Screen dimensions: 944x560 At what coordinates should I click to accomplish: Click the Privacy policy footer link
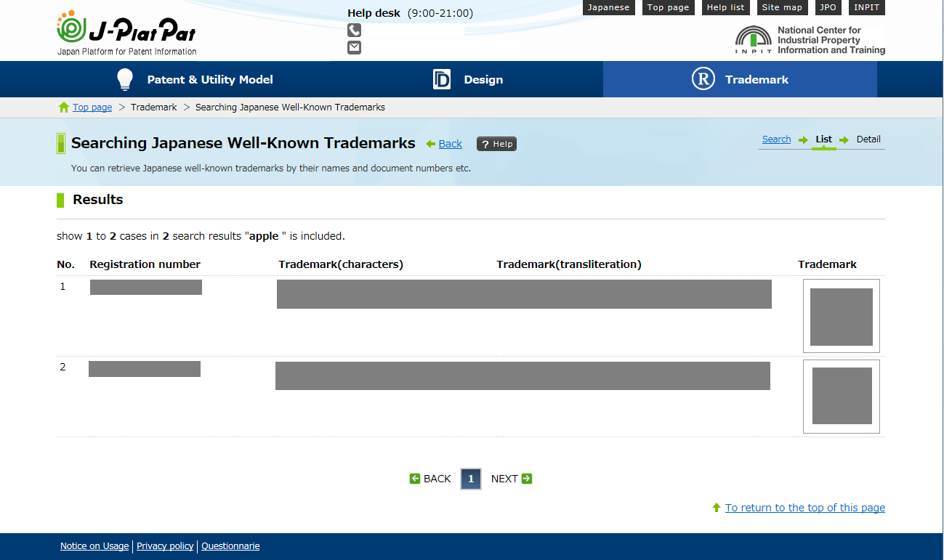pyautogui.click(x=165, y=546)
